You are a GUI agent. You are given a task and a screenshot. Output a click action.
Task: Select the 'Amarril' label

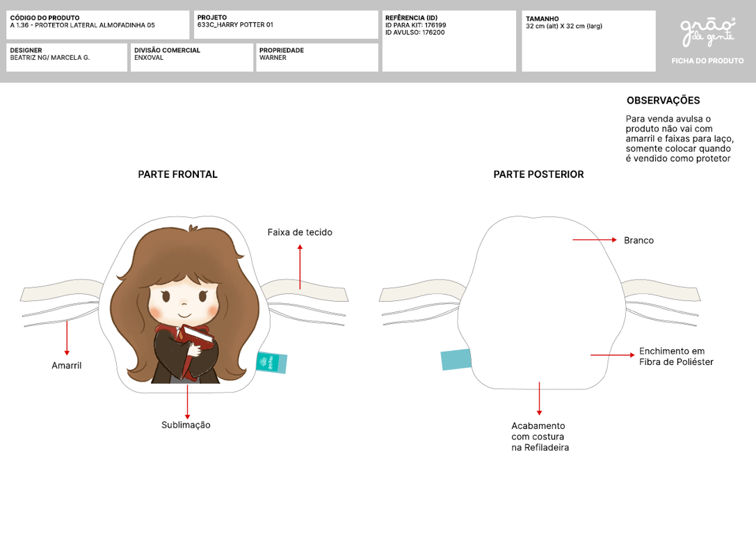pos(67,365)
